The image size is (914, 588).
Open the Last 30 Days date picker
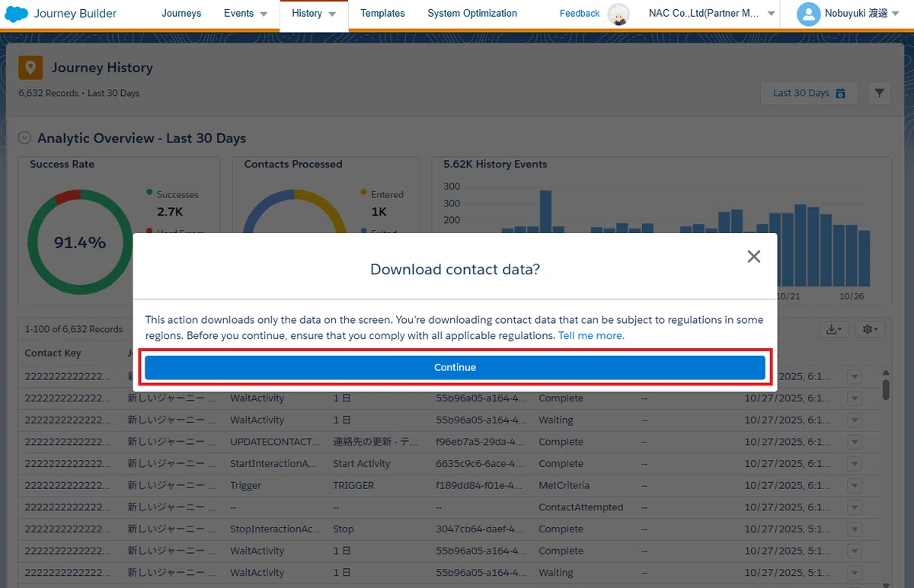click(809, 93)
